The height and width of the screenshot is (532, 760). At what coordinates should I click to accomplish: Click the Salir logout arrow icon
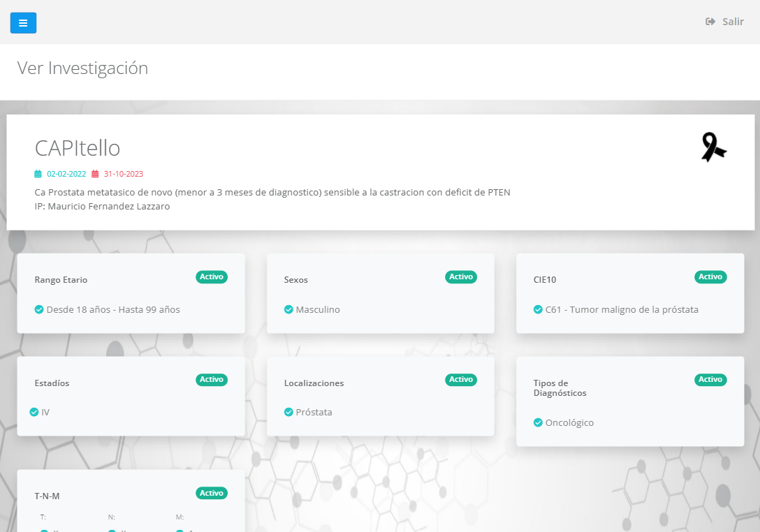[710, 22]
